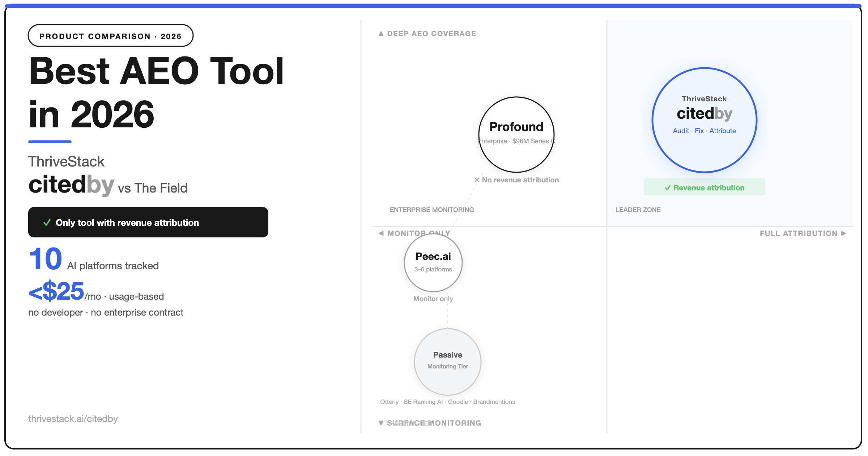
Task: Click the 'Monitor only' caption below Peec.ai
Action: (x=433, y=299)
